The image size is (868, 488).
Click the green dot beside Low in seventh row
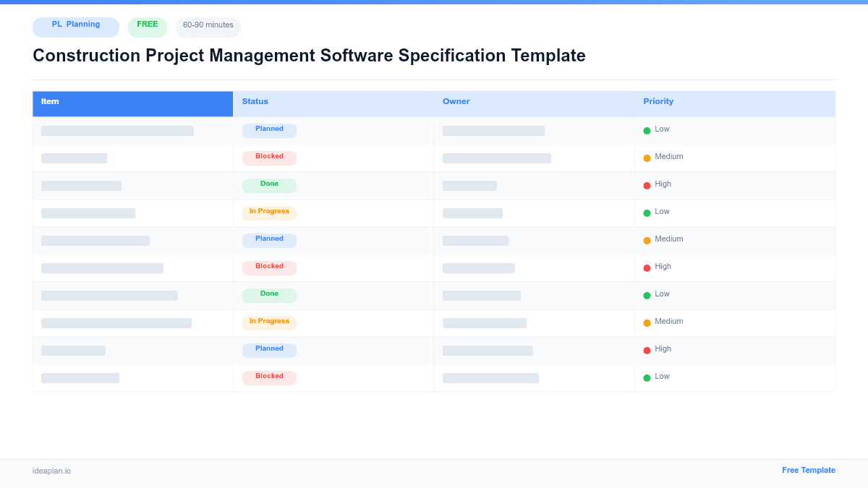(x=646, y=294)
